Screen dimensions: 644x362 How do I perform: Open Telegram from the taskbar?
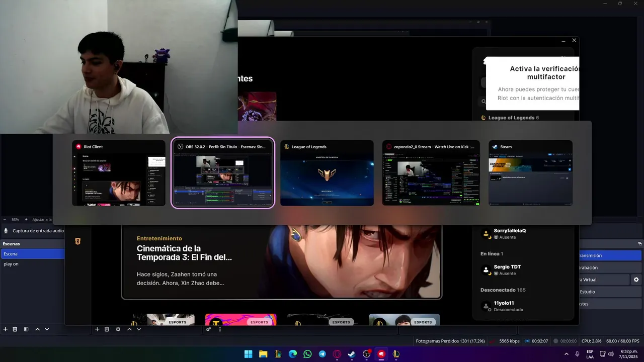[323, 354]
